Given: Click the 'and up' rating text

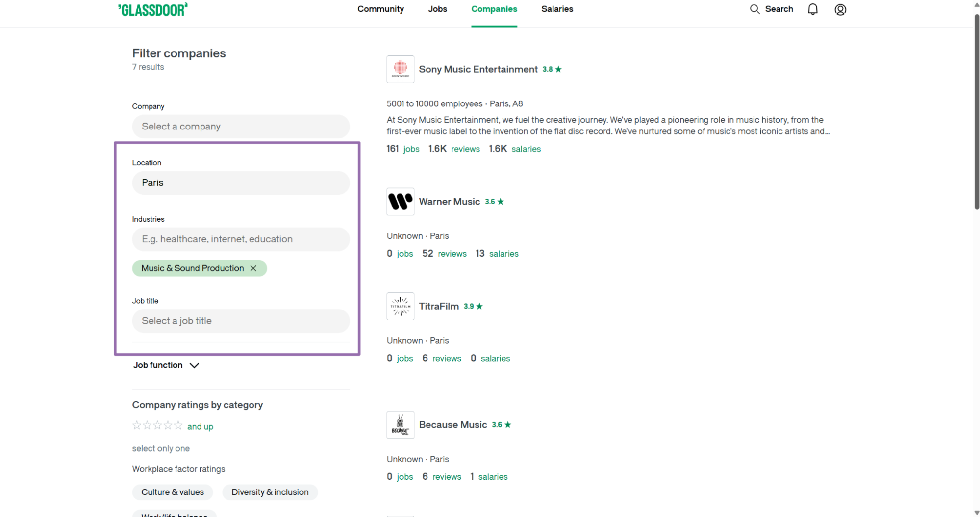Looking at the screenshot, I should tap(200, 426).
